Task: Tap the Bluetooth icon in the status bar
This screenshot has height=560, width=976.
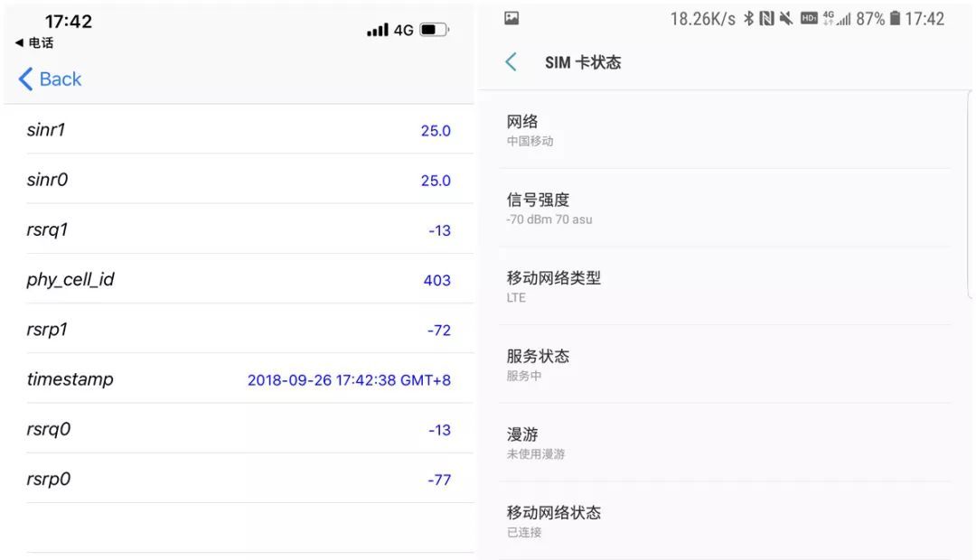Action: [x=748, y=18]
